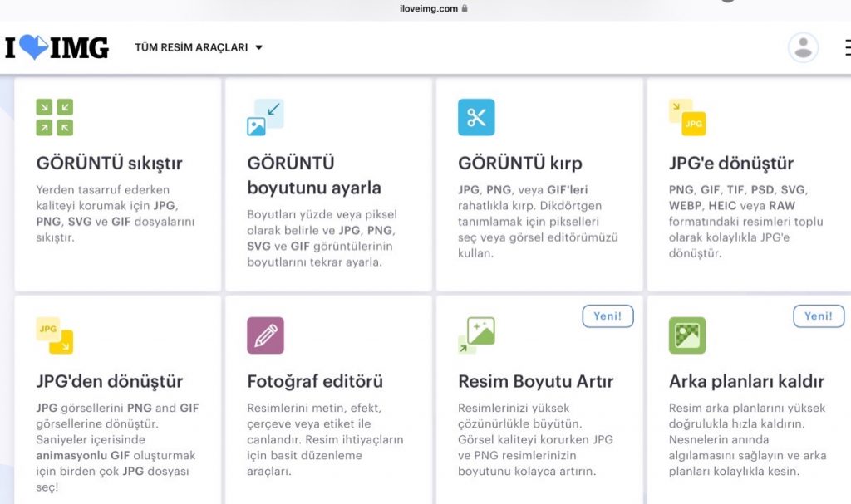Open the JPG'e dönüştür title
Viewport: 851px width, 504px height.
click(x=731, y=164)
